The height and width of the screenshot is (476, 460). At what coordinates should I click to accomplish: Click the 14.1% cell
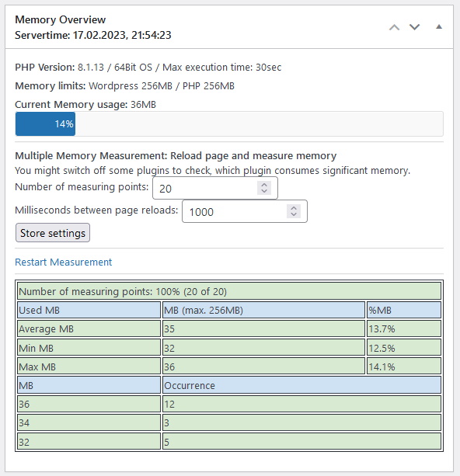tap(404, 367)
